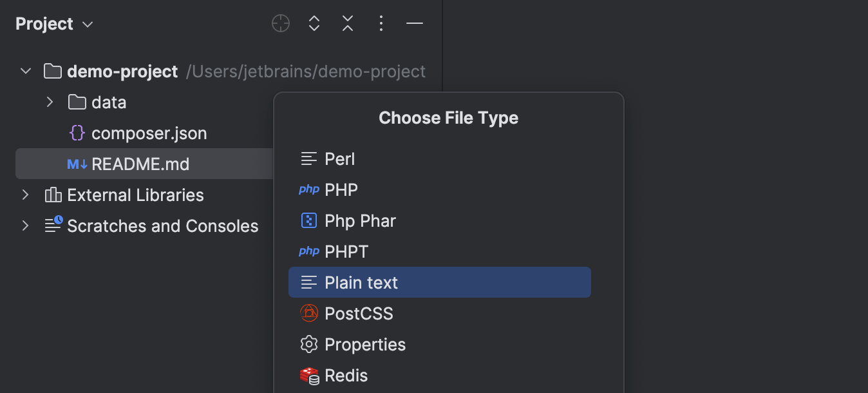Click the Redis file type icon
868x393 pixels.
pyautogui.click(x=309, y=376)
